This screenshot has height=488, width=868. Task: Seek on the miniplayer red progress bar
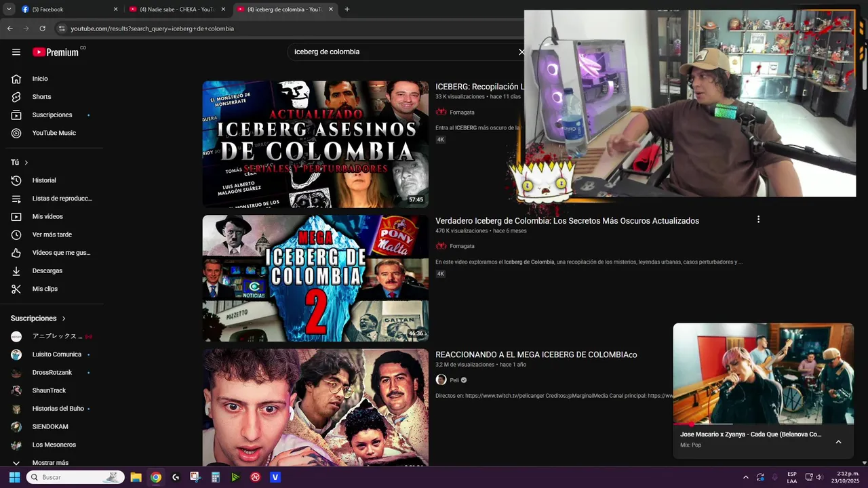point(763,424)
